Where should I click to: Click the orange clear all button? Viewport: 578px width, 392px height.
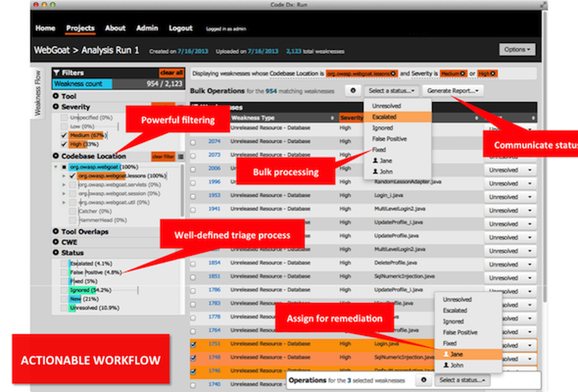pyautogui.click(x=171, y=73)
